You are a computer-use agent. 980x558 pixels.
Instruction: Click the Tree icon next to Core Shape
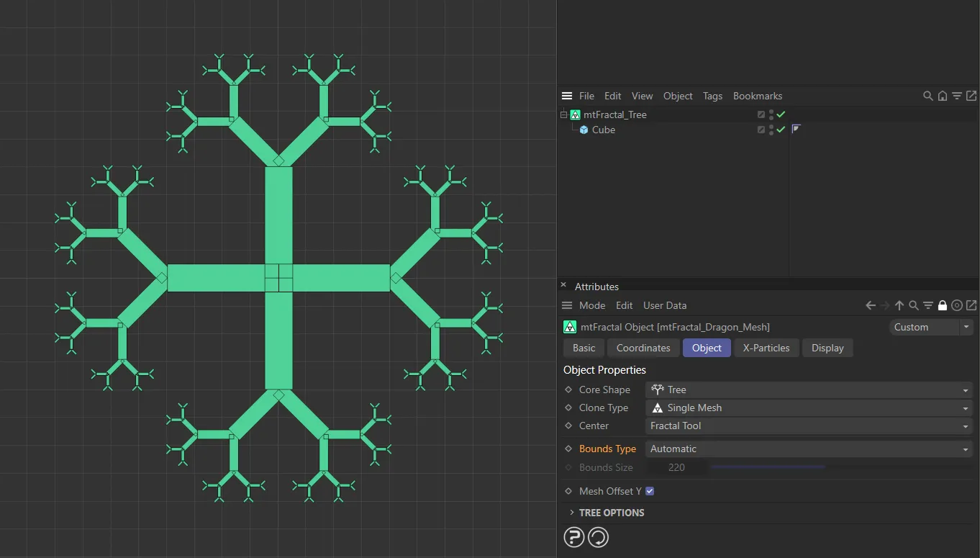tap(657, 389)
